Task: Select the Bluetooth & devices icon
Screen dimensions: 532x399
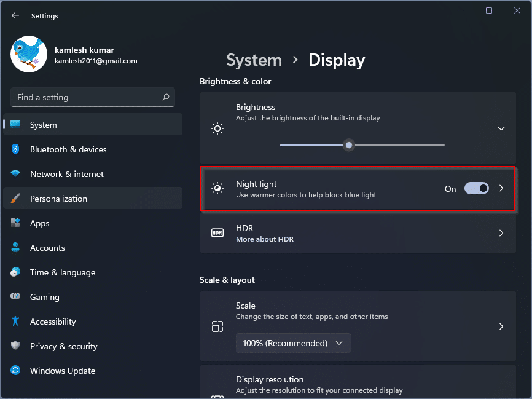Action: (x=15, y=149)
